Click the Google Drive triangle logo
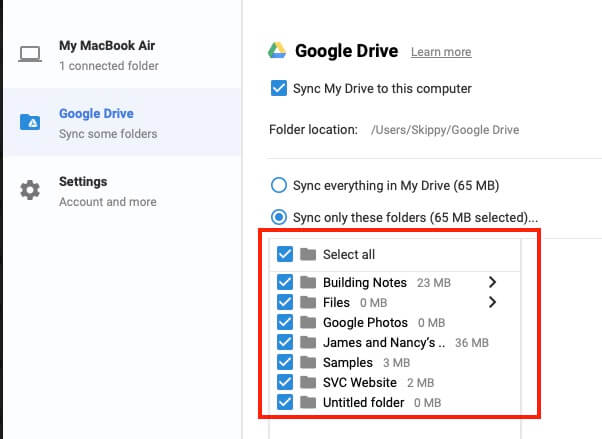602x439 pixels. click(277, 50)
